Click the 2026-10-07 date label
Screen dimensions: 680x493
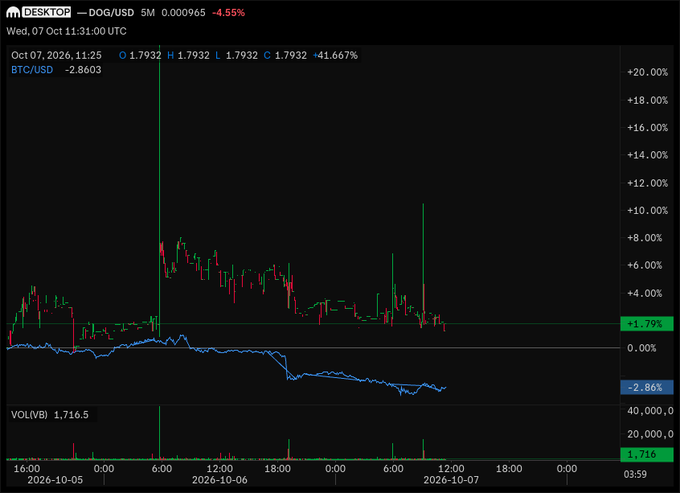tap(451, 480)
